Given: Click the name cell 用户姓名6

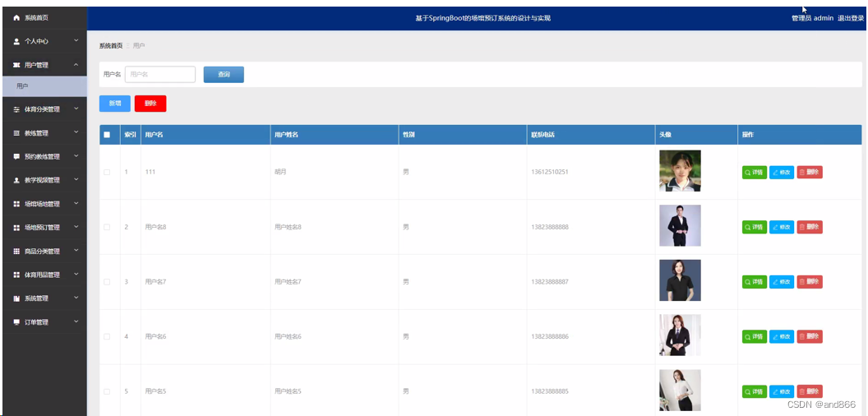Looking at the screenshot, I should pos(288,337).
